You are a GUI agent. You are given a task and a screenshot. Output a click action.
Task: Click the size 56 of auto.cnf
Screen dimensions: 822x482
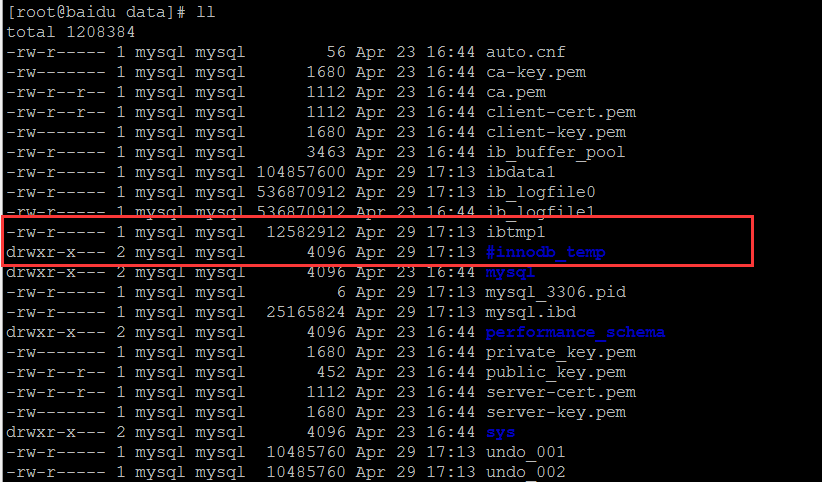point(336,52)
